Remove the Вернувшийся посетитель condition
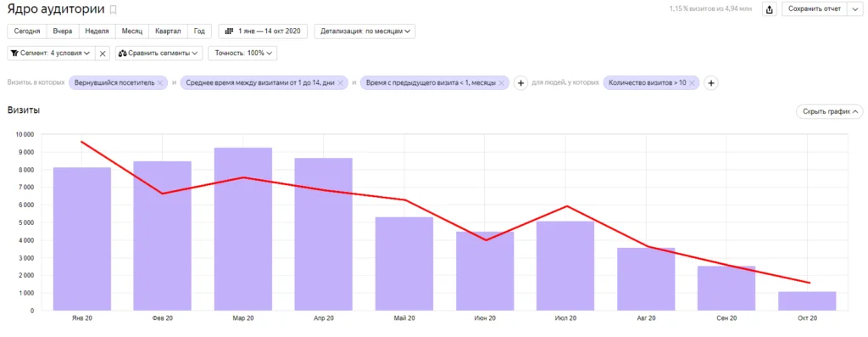This screenshot has width=868, height=337. [160, 83]
